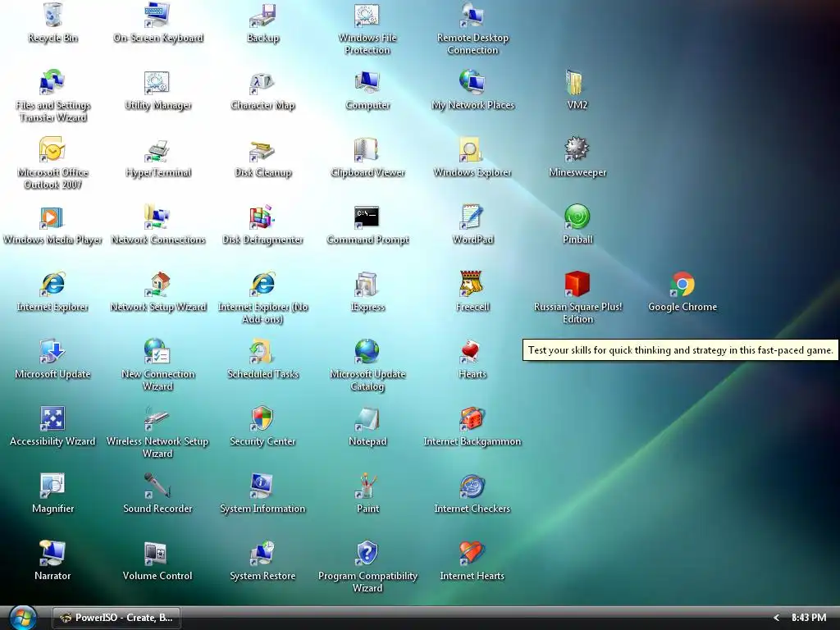Select the Accessibility Wizard icon
Image resolution: width=840 pixels, height=630 pixels.
click(52, 418)
